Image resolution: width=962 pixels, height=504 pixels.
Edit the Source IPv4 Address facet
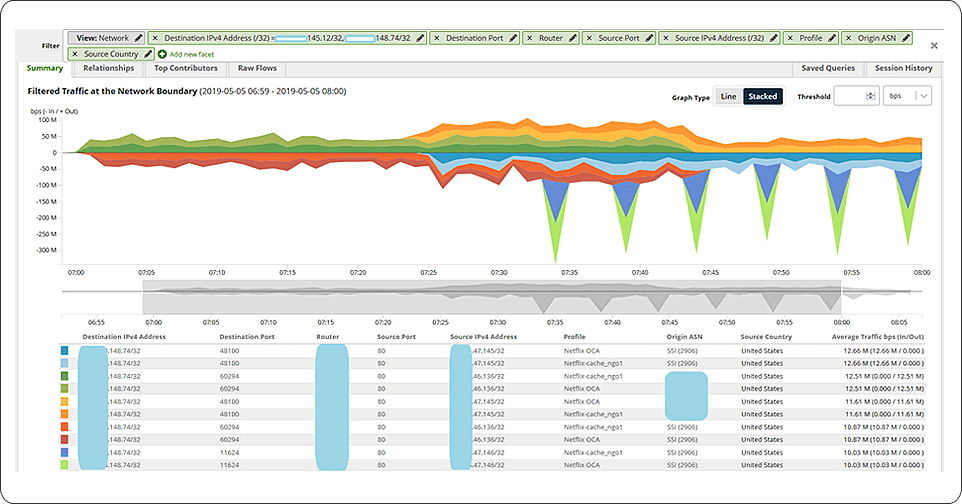coord(774,38)
